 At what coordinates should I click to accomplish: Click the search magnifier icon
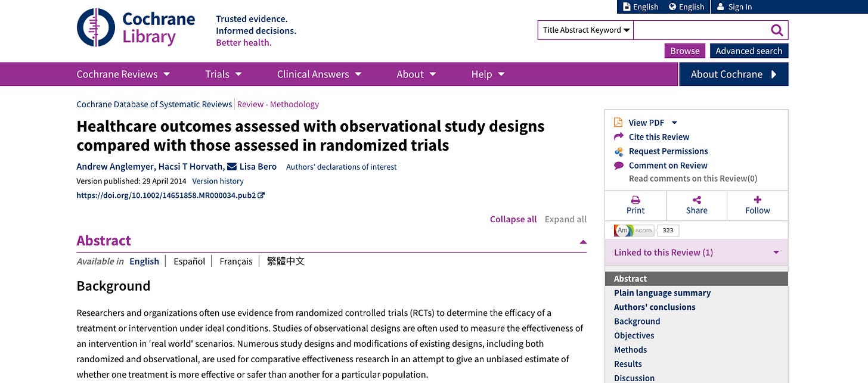(x=776, y=30)
